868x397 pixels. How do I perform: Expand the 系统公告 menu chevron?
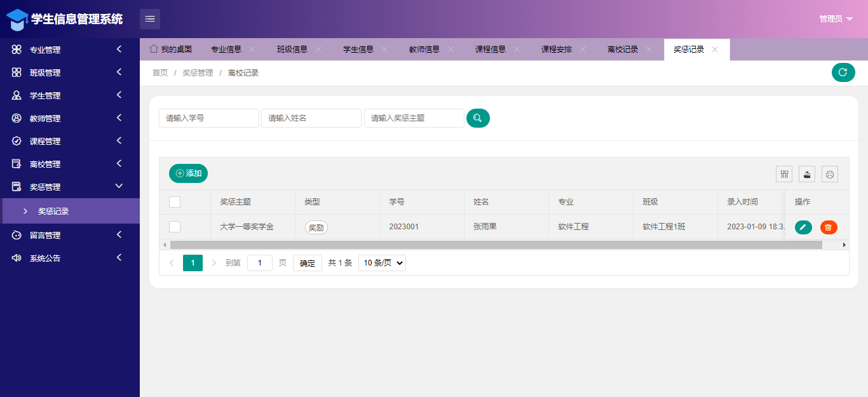click(x=119, y=258)
